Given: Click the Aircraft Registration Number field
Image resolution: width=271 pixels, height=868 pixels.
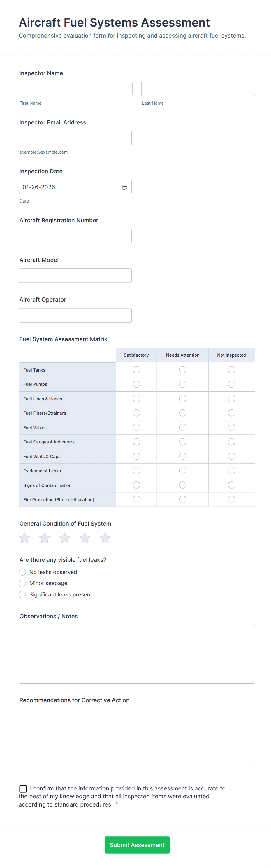Looking at the screenshot, I should click(75, 235).
